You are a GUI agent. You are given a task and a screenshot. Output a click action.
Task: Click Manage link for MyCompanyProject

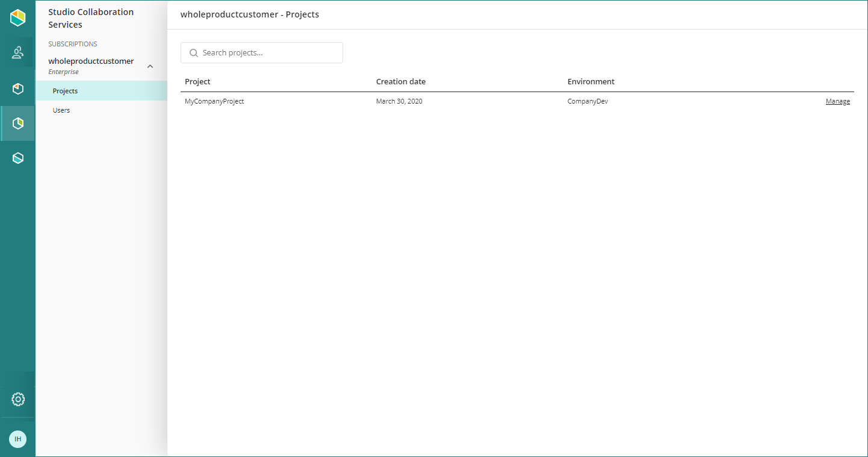838,101
